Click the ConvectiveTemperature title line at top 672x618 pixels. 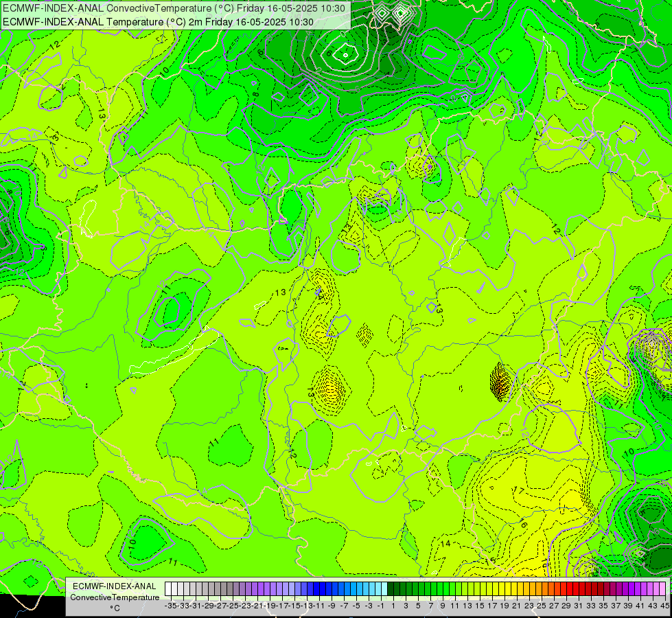tap(174, 8)
